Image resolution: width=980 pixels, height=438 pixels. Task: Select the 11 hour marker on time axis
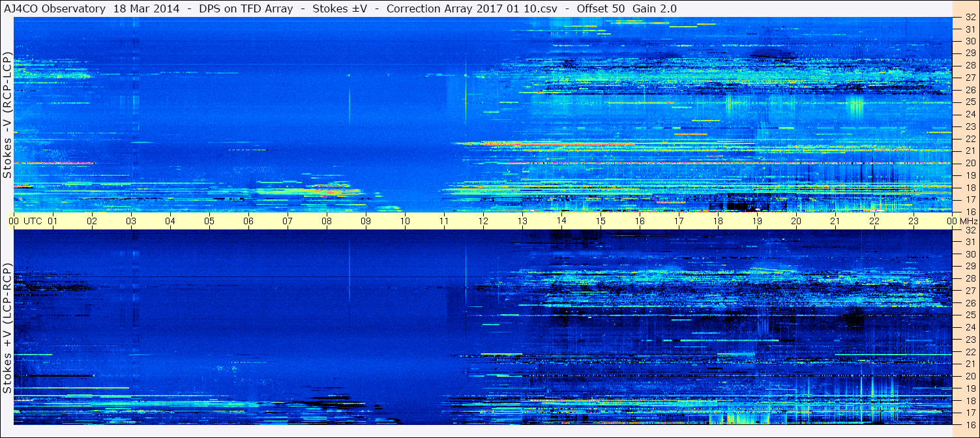[x=444, y=221]
